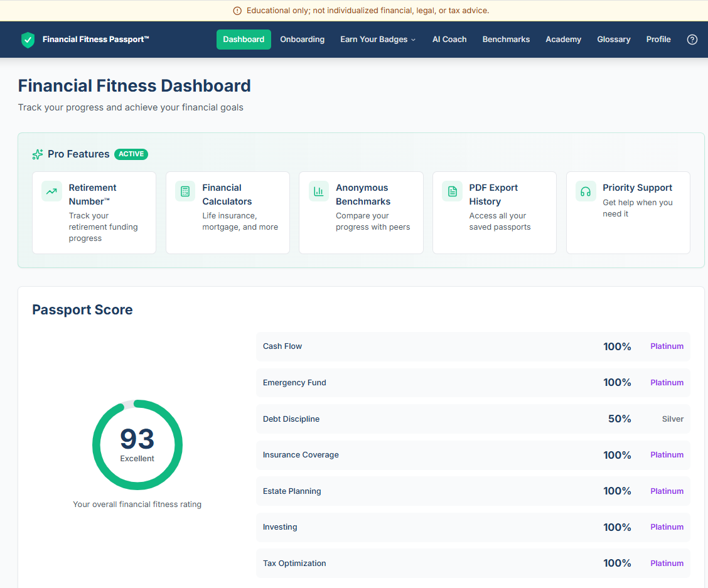Click the Pro Features sparkle icon
The width and height of the screenshot is (708, 588).
click(36, 154)
